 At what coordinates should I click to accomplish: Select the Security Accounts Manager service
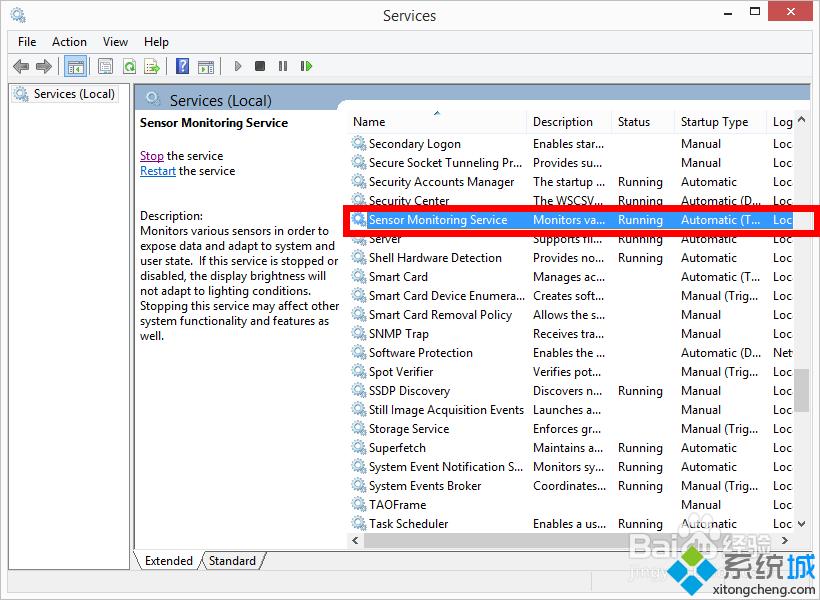[441, 182]
